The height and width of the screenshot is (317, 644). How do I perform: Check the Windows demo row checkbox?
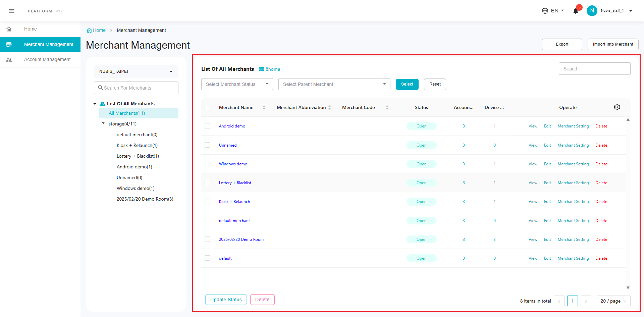(x=207, y=164)
